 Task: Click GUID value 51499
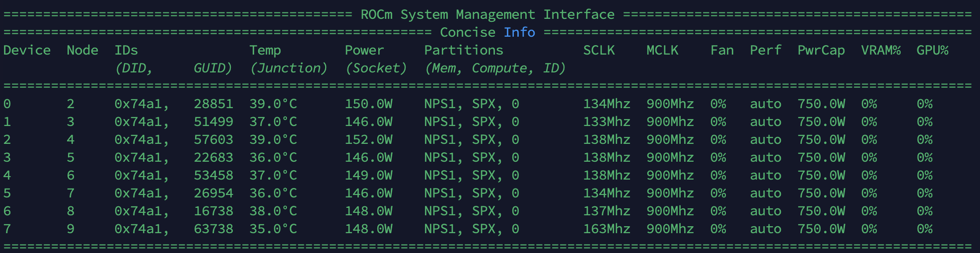tap(213, 122)
